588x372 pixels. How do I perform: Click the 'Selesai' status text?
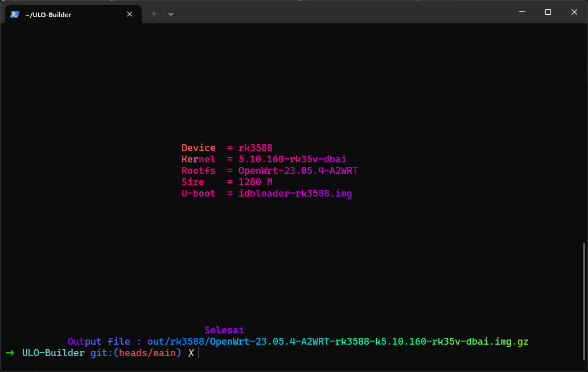(x=224, y=330)
